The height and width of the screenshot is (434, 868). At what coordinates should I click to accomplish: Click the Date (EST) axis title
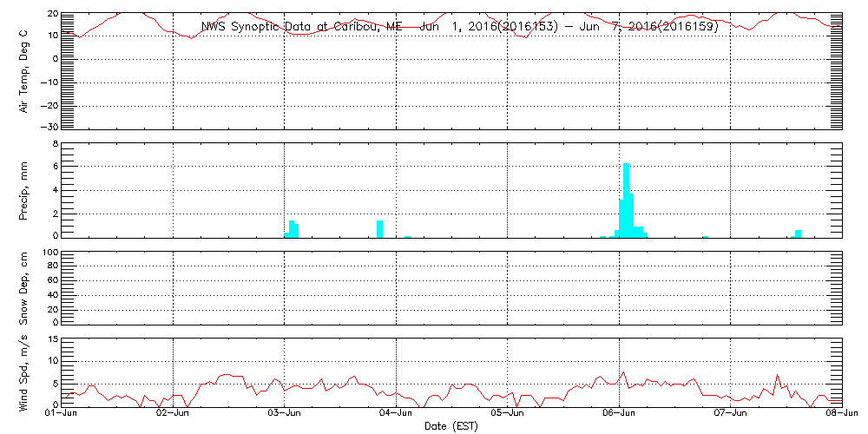click(x=450, y=426)
